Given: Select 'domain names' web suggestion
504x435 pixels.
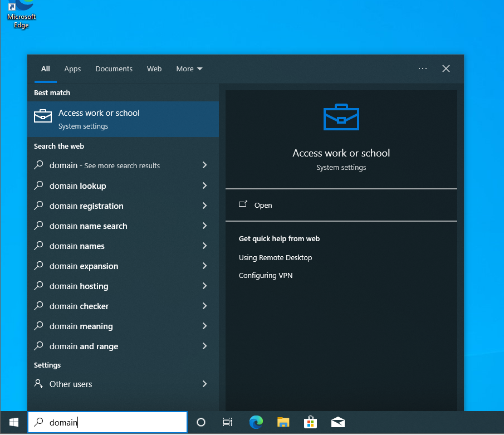Looking at the screenshot, I should [123, 246].
